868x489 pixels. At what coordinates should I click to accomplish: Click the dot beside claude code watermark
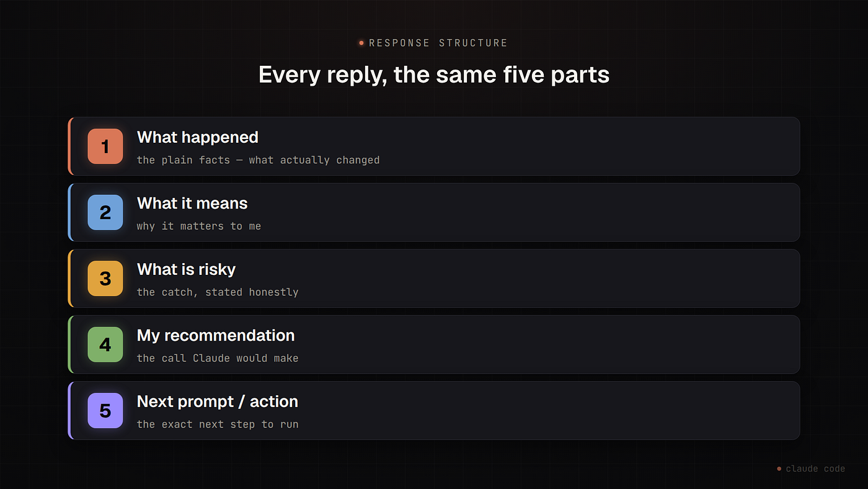point(779,469)
